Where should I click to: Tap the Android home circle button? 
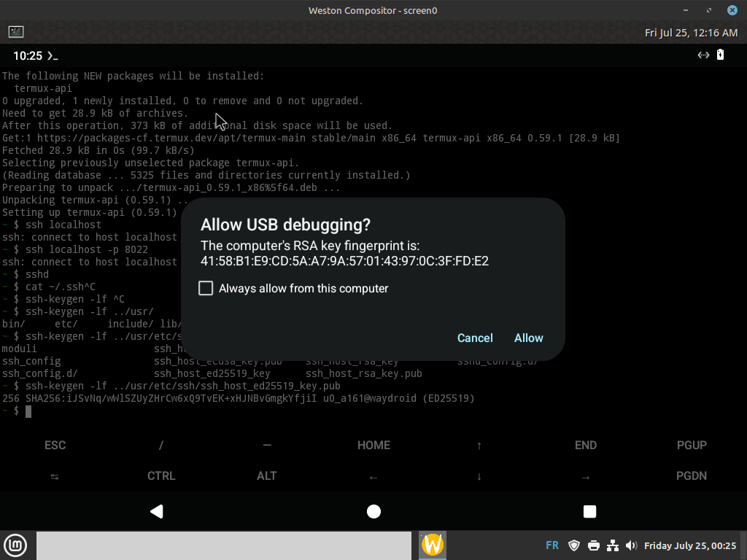pyautogui.click(x=373, y=511)
